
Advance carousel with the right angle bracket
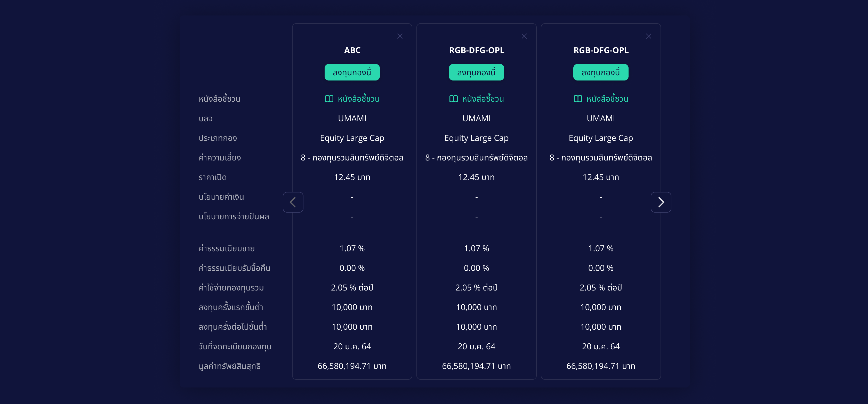pyautogui.click(x=661, y=202)
